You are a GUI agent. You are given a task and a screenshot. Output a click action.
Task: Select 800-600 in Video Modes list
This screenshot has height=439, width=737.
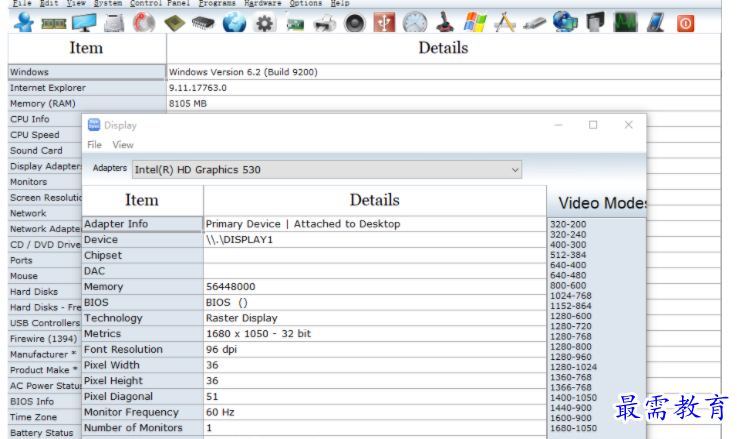pos(568,285)
